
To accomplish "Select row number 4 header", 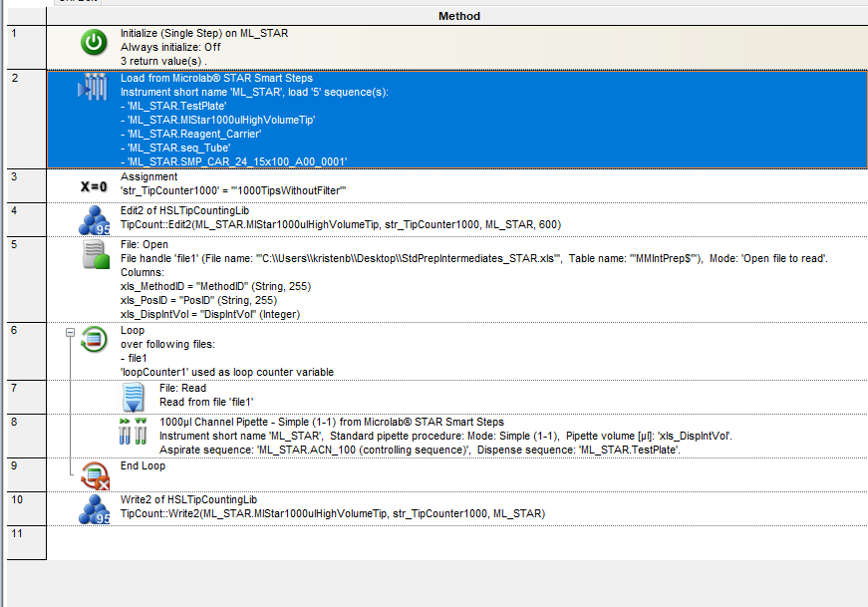I will 27,219.
